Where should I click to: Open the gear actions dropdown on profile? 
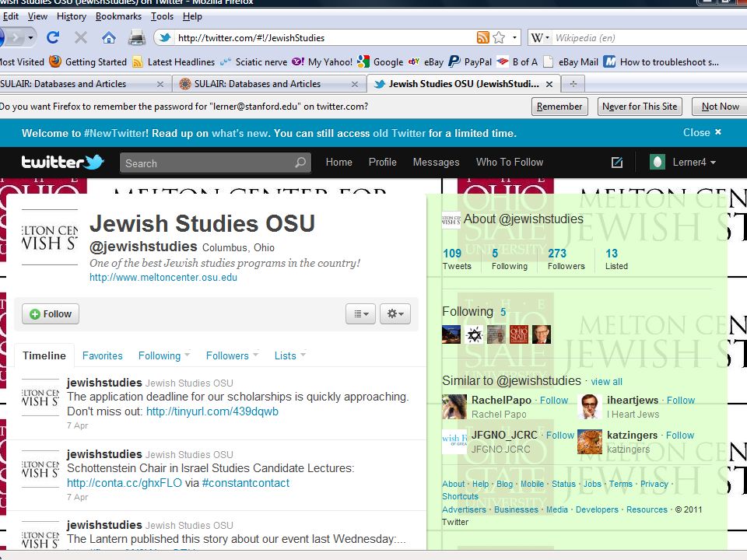(395, 313)
